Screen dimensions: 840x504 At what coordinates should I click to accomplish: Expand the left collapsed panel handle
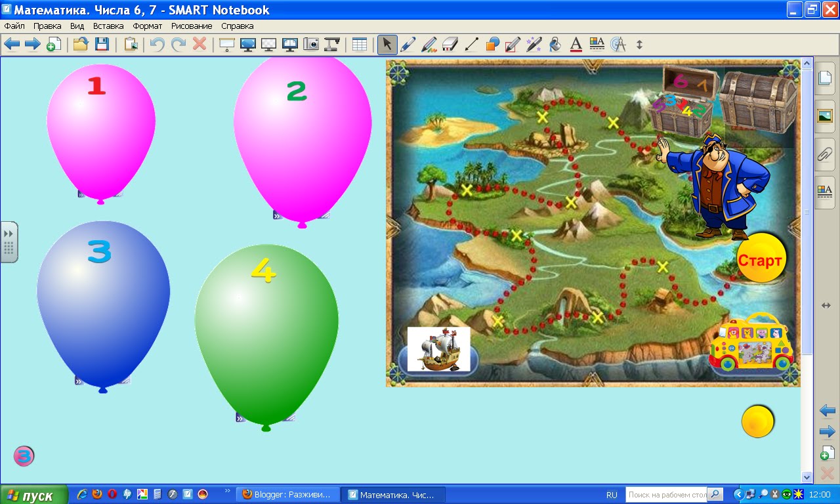point(9,242)
